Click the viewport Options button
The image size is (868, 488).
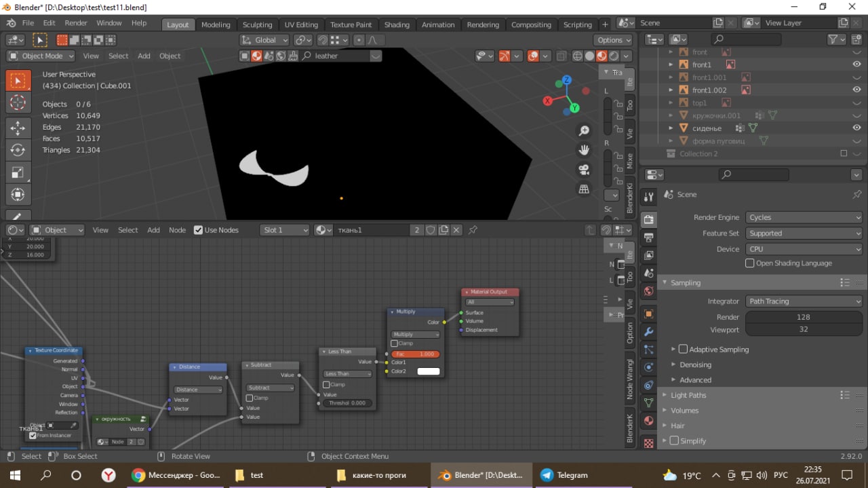(613, 40)
